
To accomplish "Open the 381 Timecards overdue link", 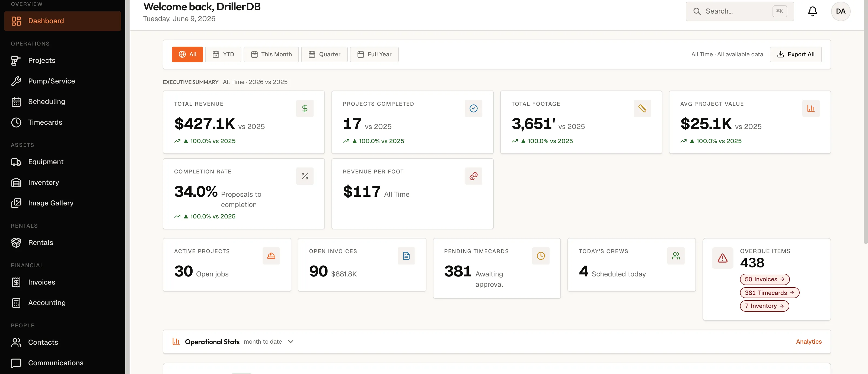I will click(769, 293).
